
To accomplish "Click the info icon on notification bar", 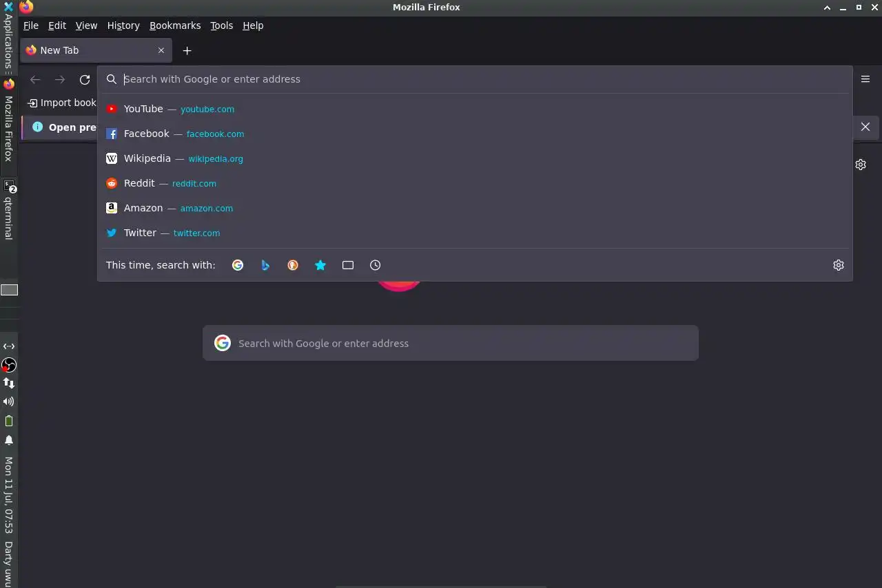I will (x=37, y=127).
